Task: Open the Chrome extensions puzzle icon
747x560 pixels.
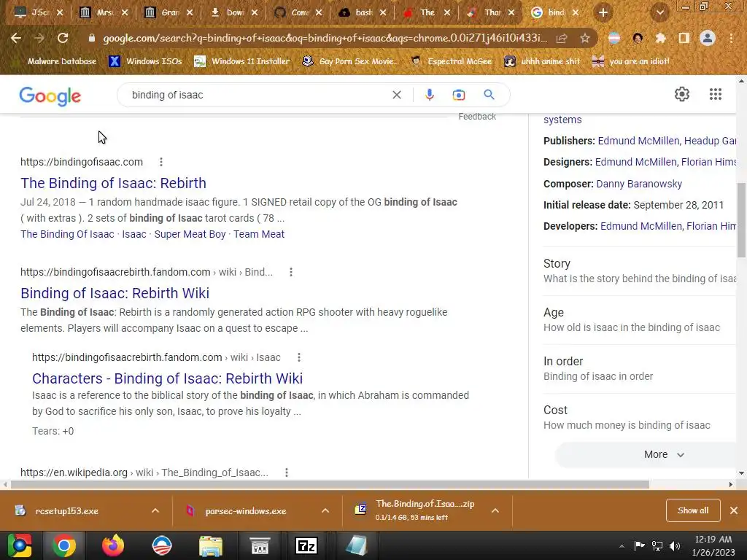Action: (660, 38)
